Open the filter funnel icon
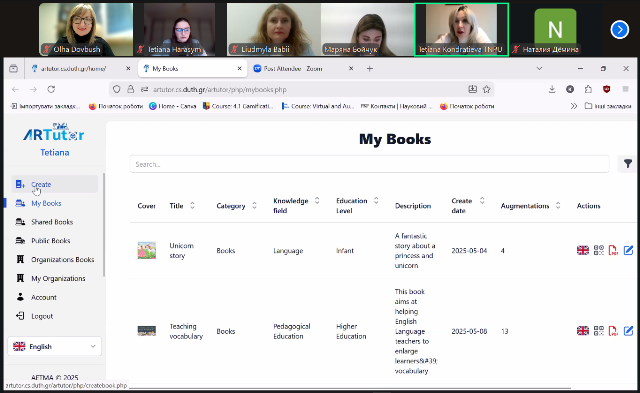The width and height of the screenshot is (640, 393). [628, 164]
